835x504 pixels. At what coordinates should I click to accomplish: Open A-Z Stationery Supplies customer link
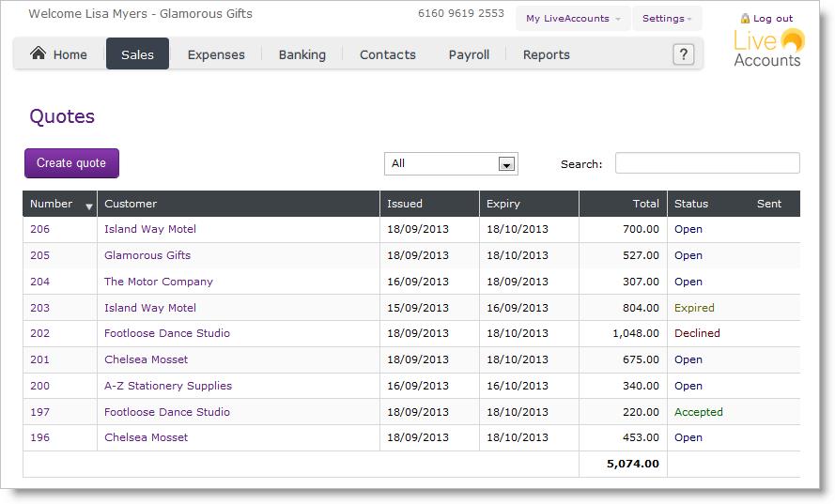coord(167,386)
